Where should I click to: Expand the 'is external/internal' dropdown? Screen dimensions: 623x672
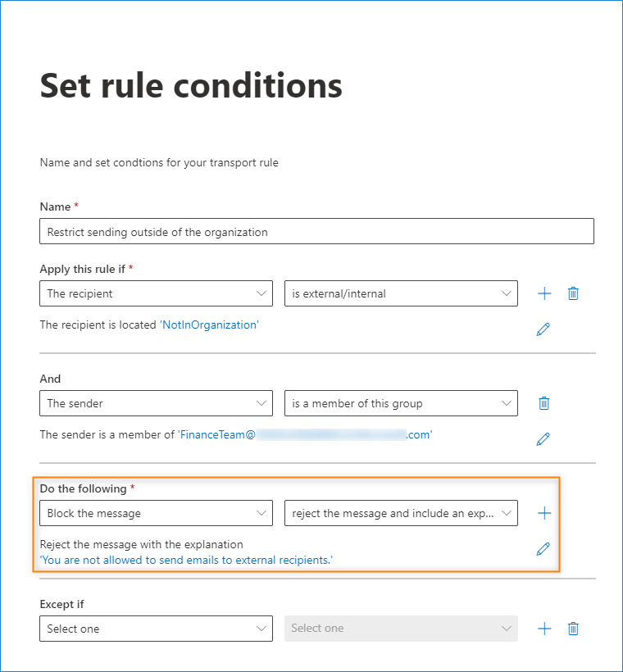click(401, 293)
